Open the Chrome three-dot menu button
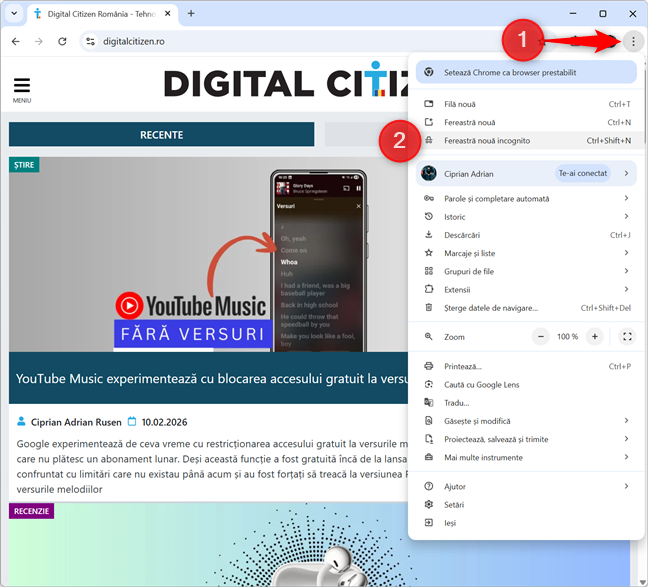 633,41
